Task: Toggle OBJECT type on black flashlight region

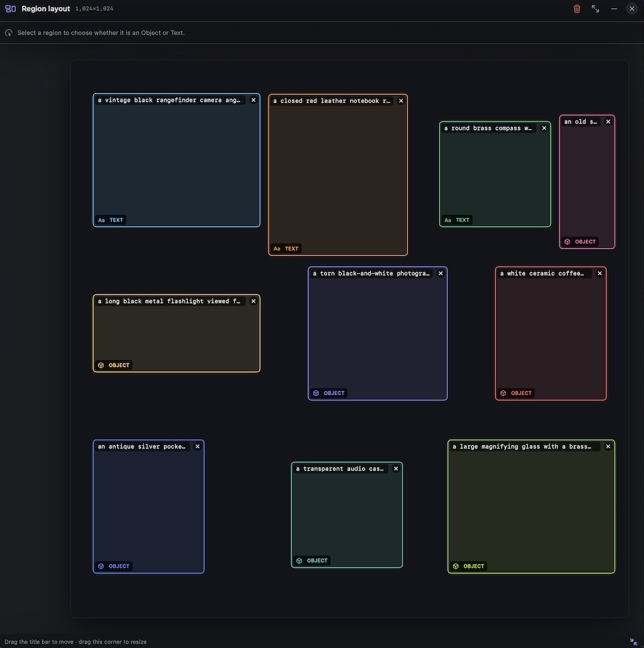Action: coord(114,365)
